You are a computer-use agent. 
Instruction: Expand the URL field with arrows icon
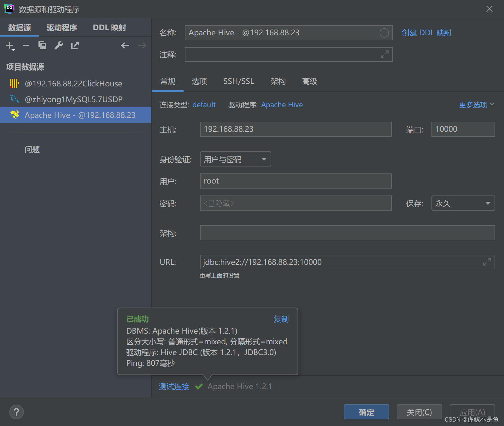click(487, 262)
